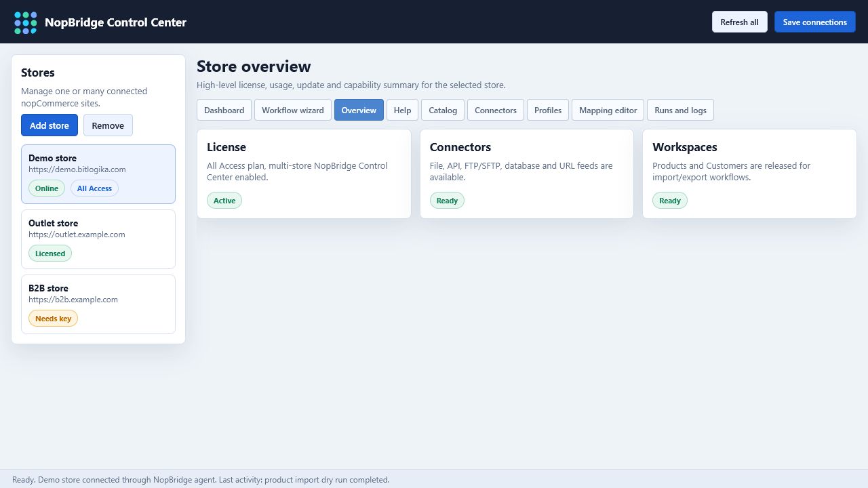This screenshot has width=868, height=488.
Task: Click the Workspaces card heading
Action: [685, 147]
